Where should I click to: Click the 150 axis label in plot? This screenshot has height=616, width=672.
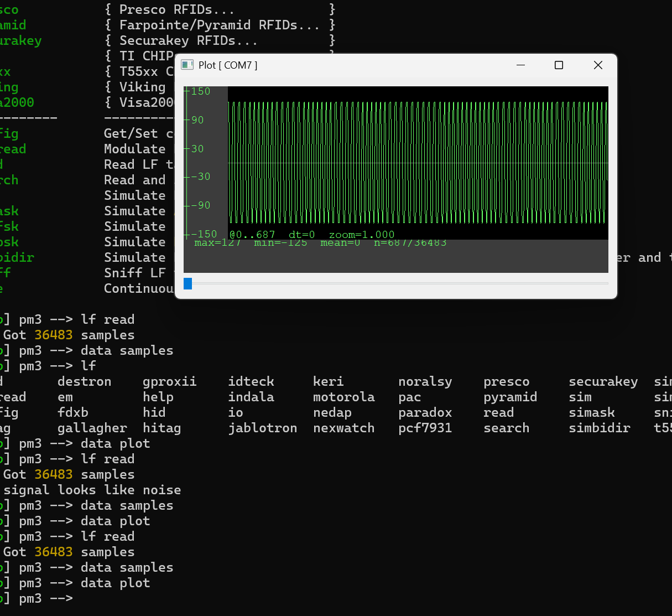click(200, 91)
